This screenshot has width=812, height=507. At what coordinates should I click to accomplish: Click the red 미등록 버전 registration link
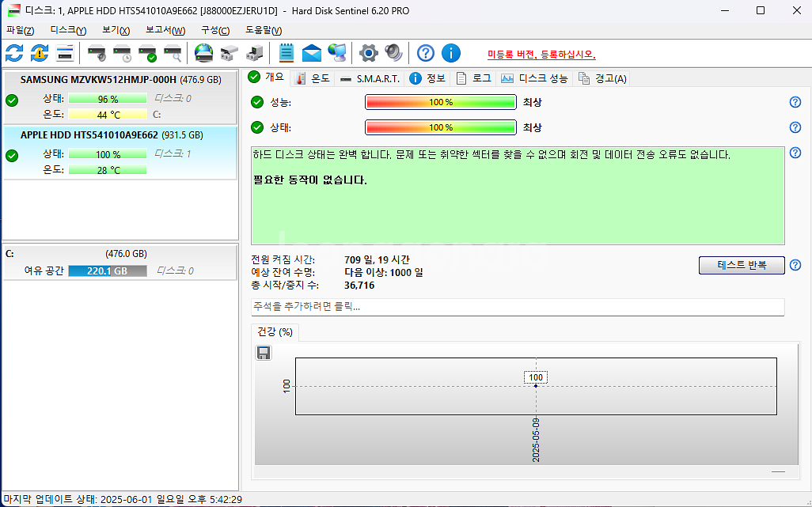coord(541,55)
